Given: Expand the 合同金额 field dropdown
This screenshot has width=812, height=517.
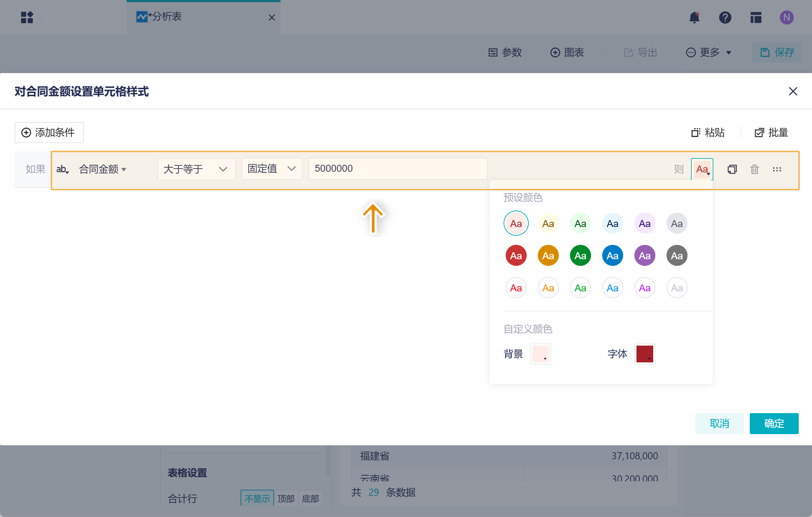Looking at the screenshot, I should click(x=103, y=169).
